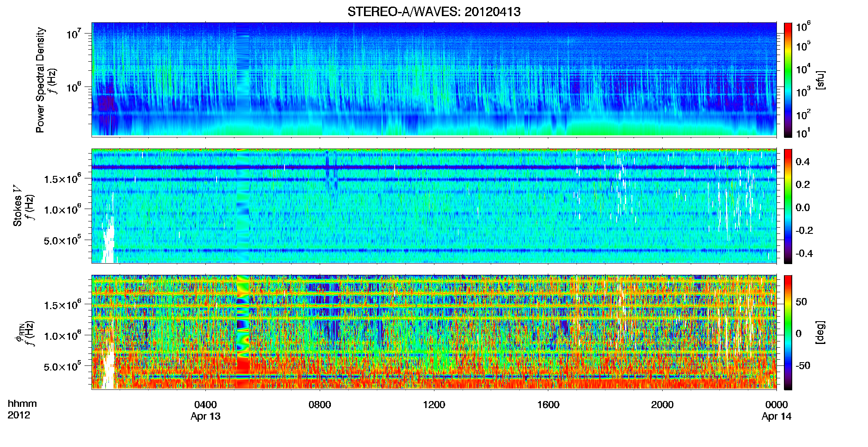Click the hhmm time format label

(22, 404)
